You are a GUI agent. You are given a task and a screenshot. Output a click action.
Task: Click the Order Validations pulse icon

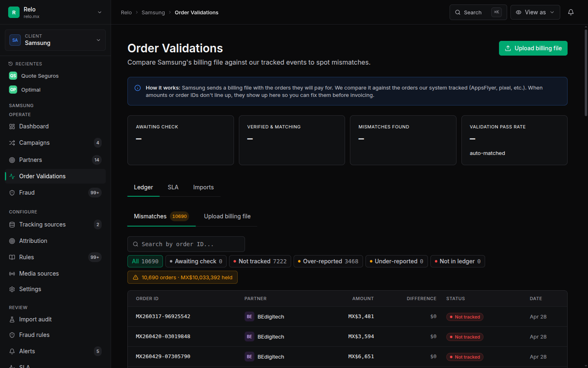click(x=12, y=176)
